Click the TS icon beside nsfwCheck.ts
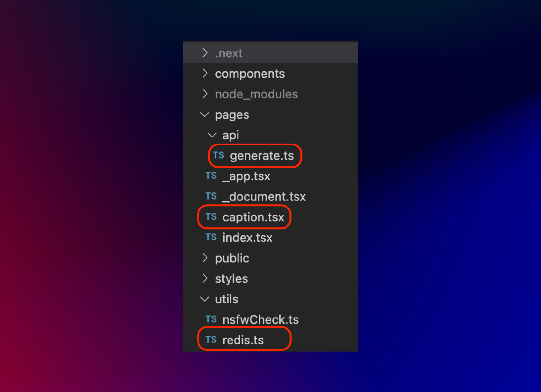This screenshot has width=541, height=392. 211,319
